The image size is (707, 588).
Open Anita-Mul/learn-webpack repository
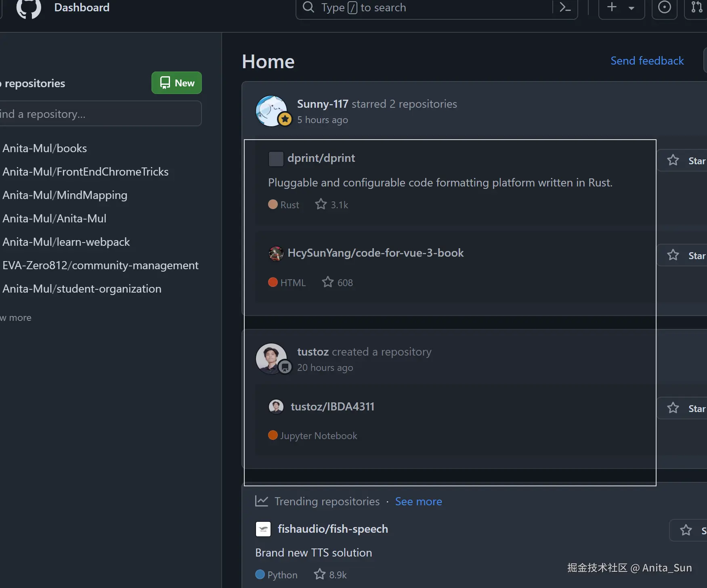coord(66,242)
